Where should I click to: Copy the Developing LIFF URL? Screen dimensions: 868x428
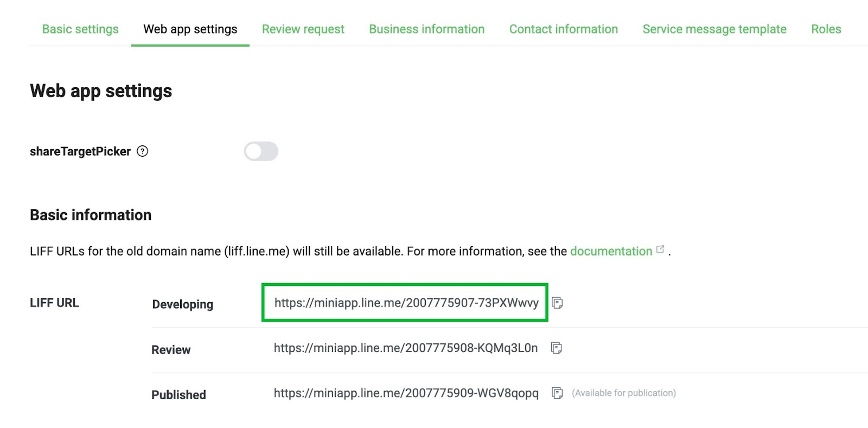(557, 303)
